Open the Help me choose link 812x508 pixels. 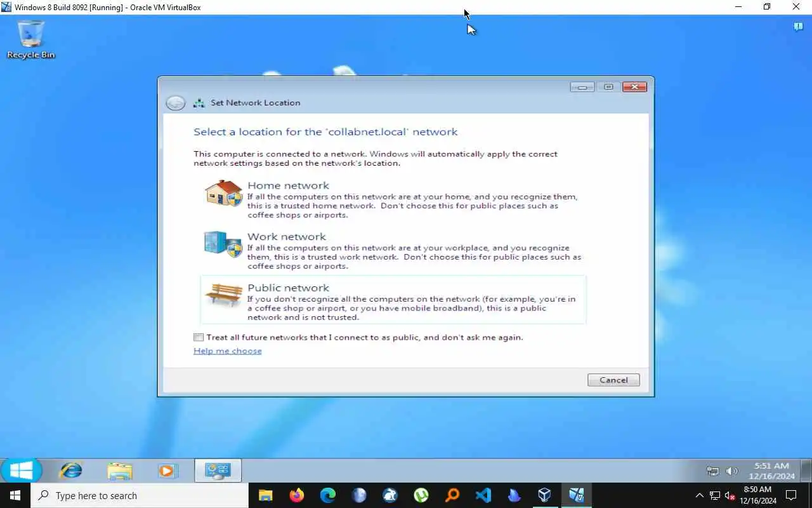(227, 351)
